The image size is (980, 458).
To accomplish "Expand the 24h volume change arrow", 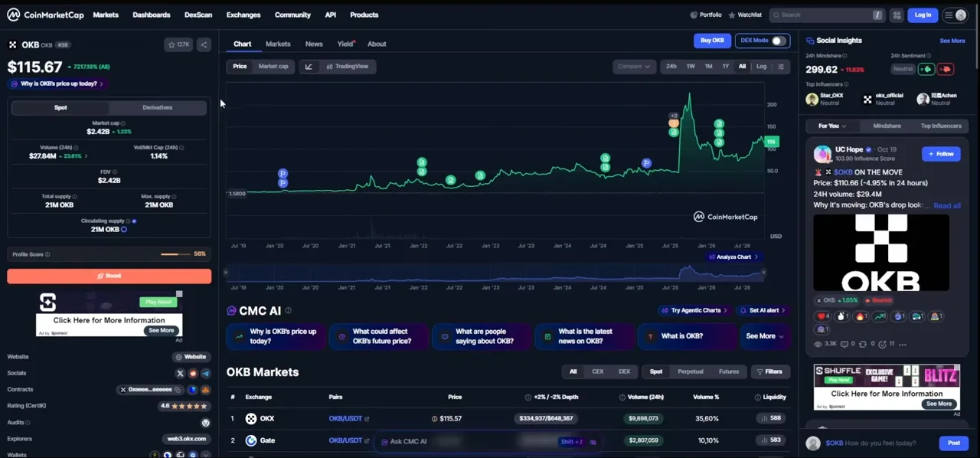I will click(85, 156).
